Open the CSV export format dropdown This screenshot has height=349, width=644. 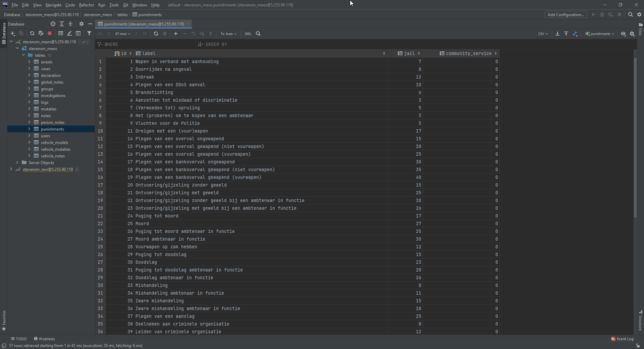point(543,34)
